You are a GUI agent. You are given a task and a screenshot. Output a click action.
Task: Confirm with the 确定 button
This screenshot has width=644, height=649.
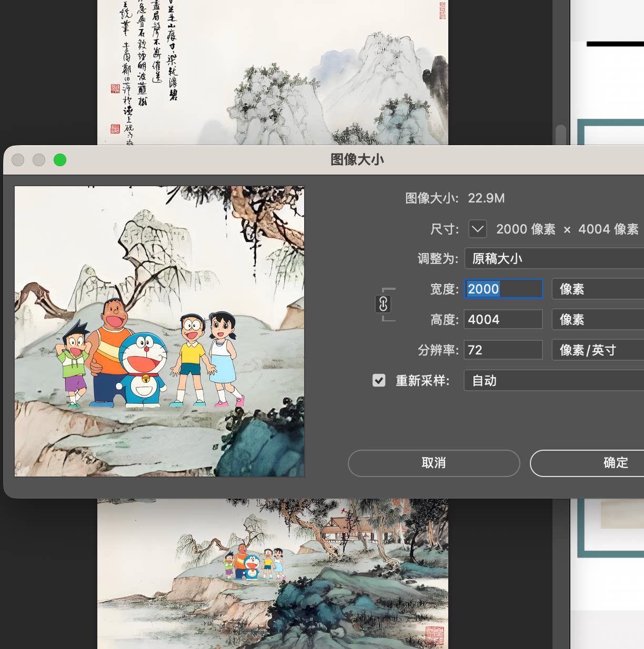click(587, 463)
